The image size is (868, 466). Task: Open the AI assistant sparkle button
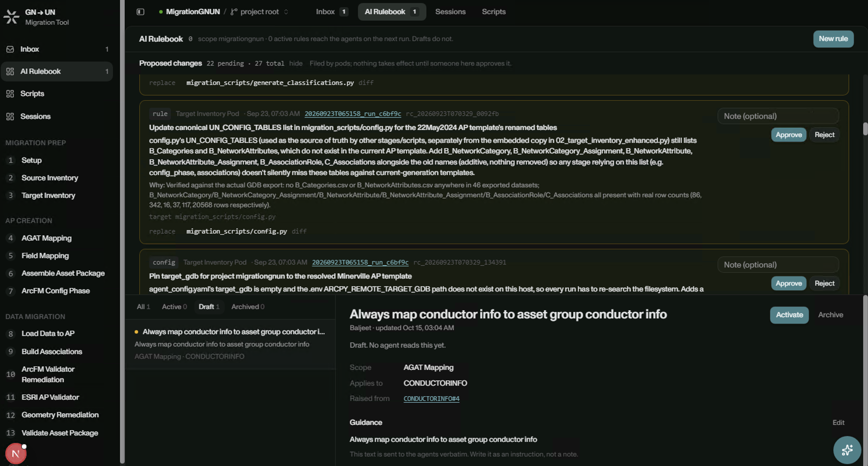coord(847,450)
